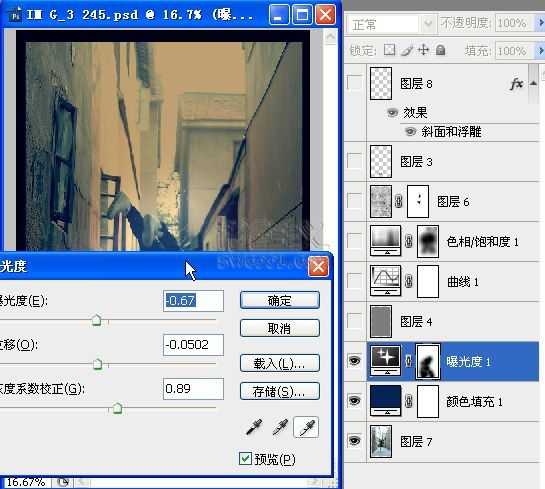545x489 pixels.
Task: Select the black point eyedropper
Action: (254, 427)
